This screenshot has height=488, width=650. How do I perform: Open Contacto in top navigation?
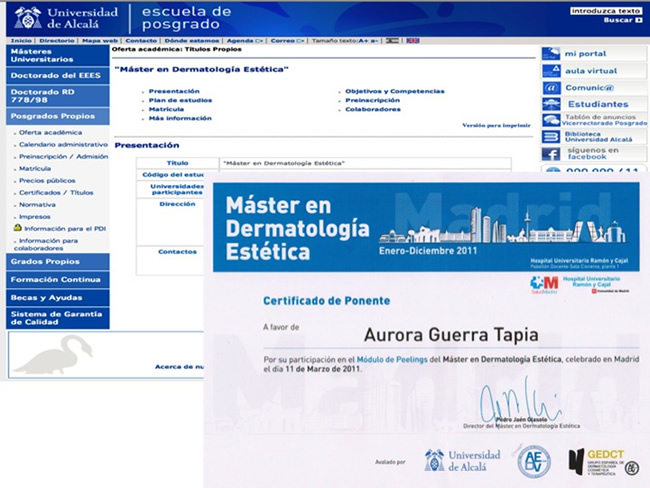141,41
